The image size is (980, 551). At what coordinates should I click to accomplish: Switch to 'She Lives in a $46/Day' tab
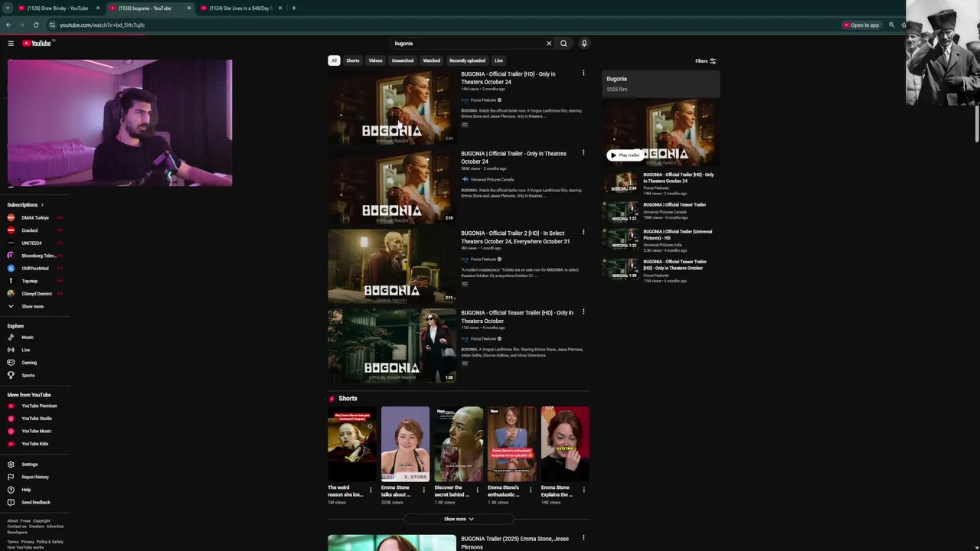pyautogui.click(x=240, y=8)
